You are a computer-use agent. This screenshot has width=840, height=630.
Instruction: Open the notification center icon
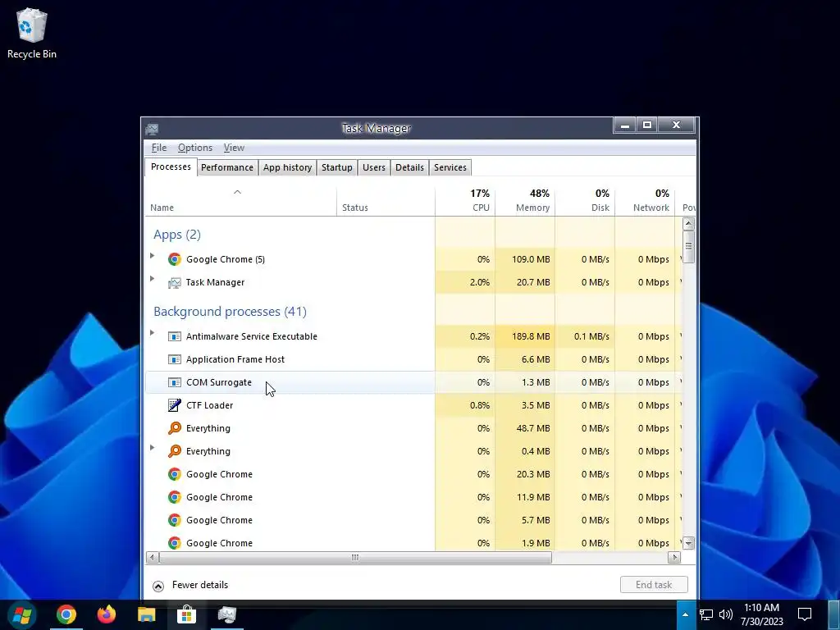(805, 614)
